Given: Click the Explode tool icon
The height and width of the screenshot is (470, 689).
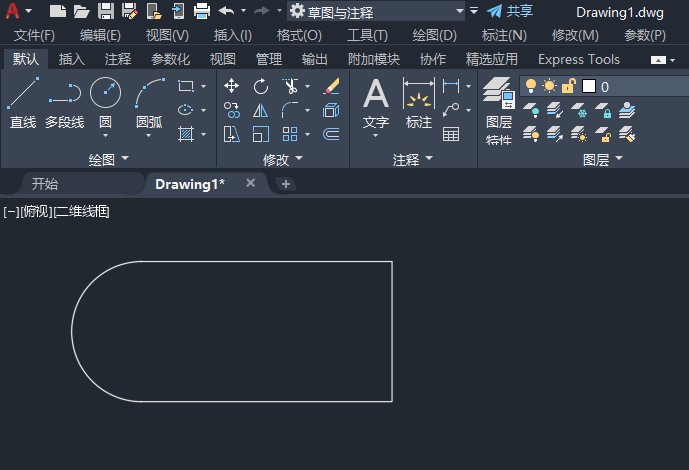Looking at the screenshot, I should click(331, 110).
